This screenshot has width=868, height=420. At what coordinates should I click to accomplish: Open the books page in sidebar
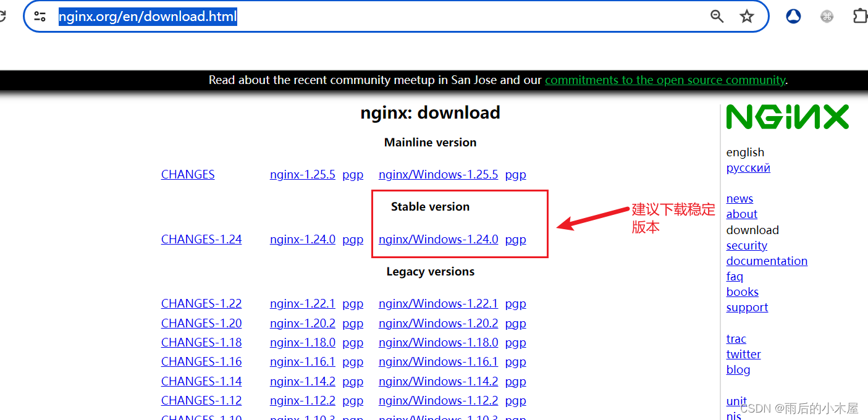pyautogui.click(x=743, y=292)
